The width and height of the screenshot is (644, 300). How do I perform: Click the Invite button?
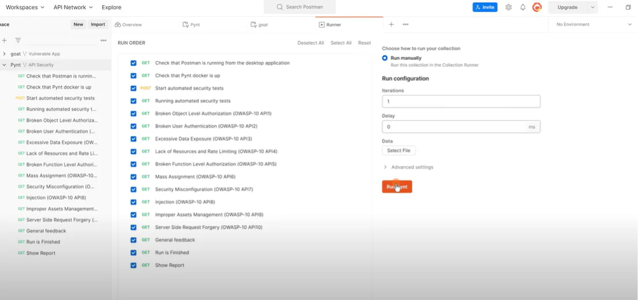point(485,7)
